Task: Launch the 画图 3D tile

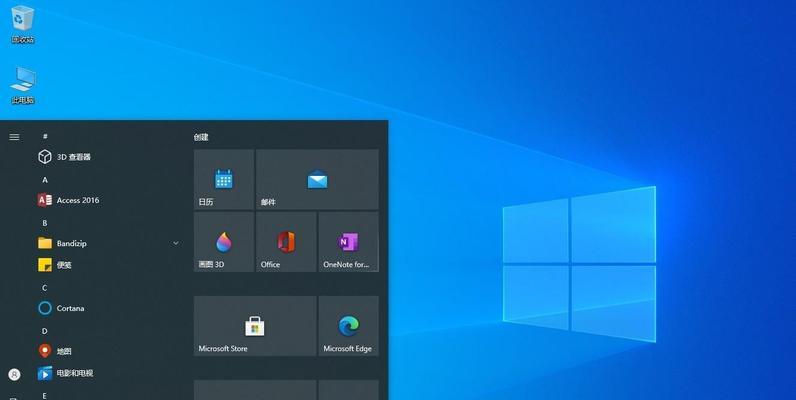Action: point(224,242)
